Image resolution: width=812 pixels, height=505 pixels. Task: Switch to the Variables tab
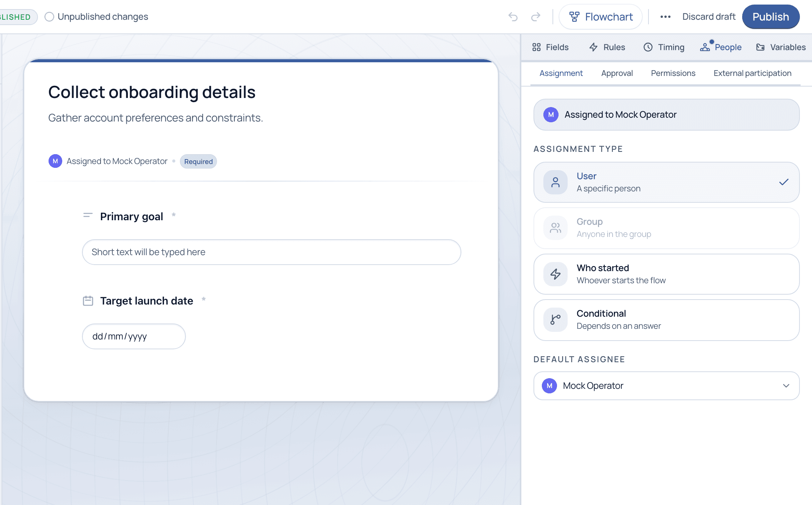(781, 47)
